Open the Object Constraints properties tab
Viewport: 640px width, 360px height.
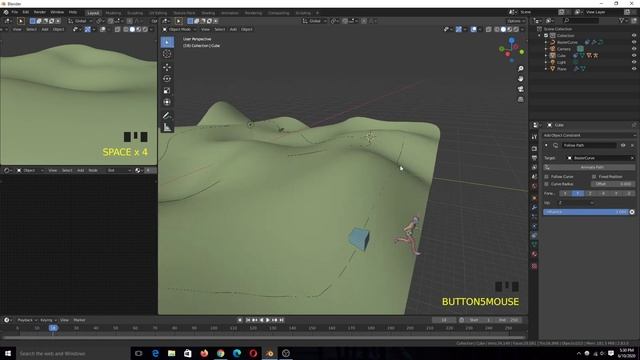(x=534, y=236)
